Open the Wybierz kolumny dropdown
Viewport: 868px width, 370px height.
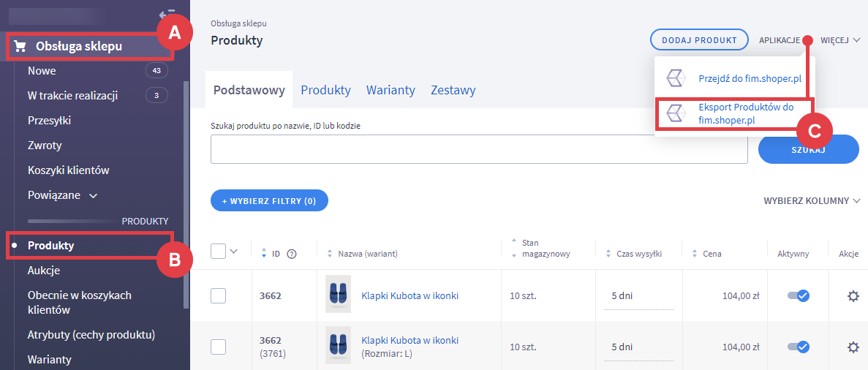coord(812,200)
